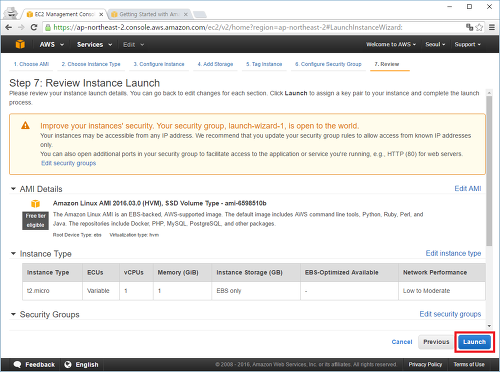The height and width of the screenshot is (372, 500).
Task: Click the orange warning triangle icon
Action: [x=25, y=126]
